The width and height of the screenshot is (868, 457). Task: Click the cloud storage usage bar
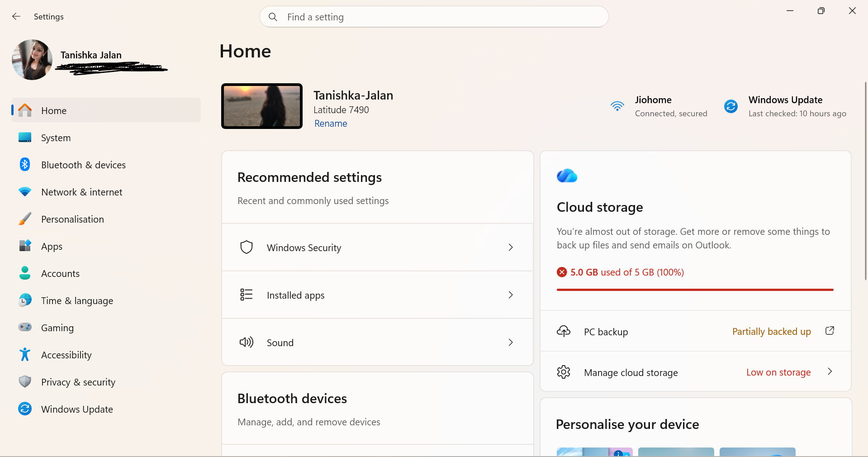695,290
